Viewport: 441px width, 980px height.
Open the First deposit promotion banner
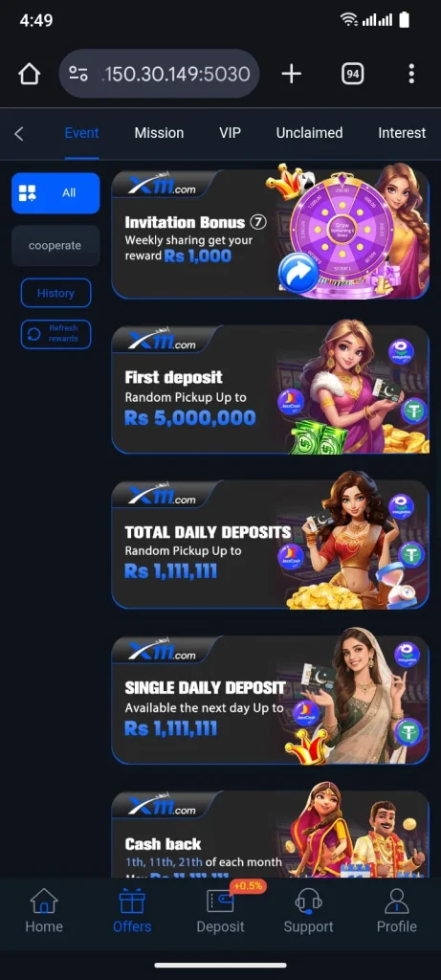(x=271, y=390)
